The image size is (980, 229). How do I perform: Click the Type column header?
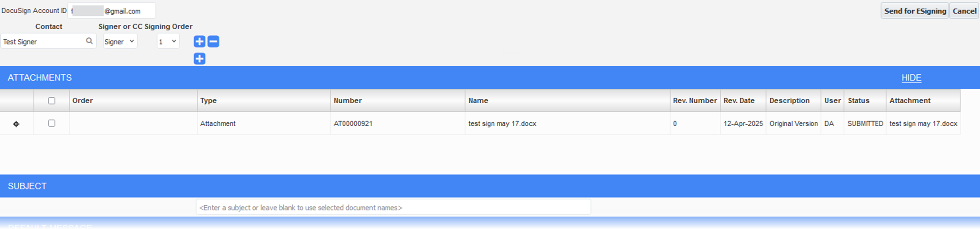pyautogui.click(x=208, y=101)
